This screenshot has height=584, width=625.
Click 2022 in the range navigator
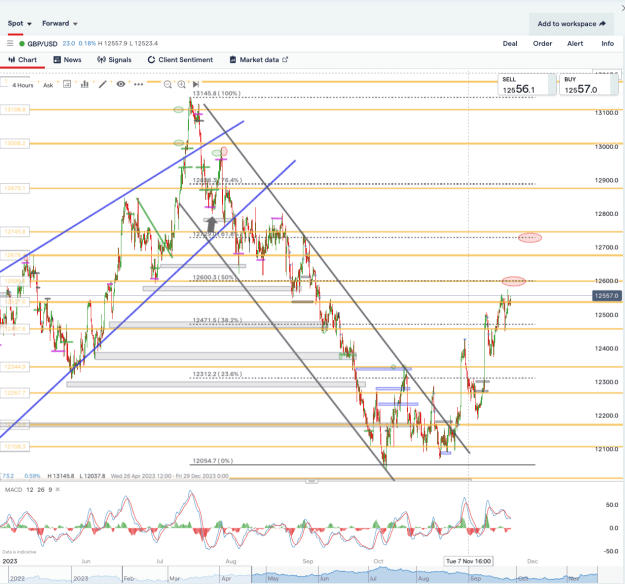[x=17, y=578]
